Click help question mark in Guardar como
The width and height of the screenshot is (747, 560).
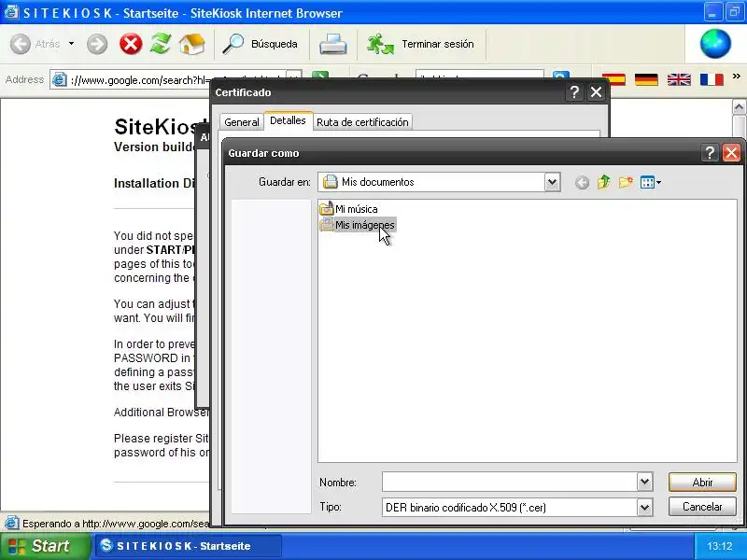coord(710,153)
